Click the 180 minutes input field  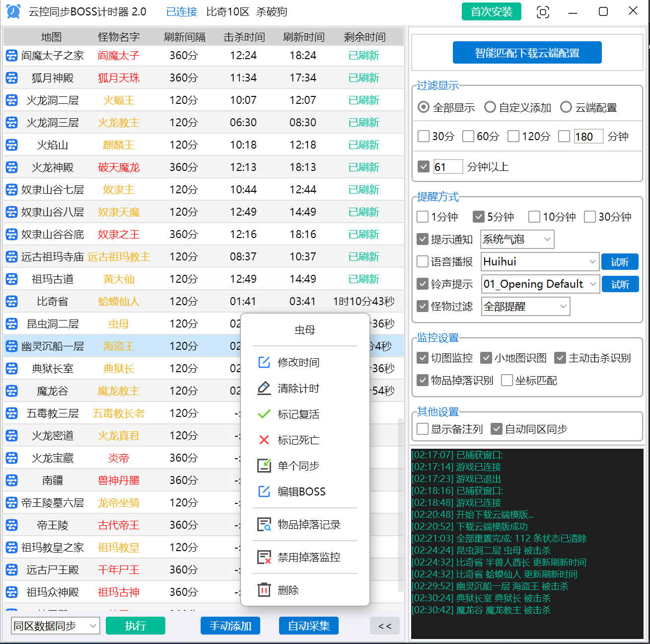pyautogui.click(x=588, y=136)
